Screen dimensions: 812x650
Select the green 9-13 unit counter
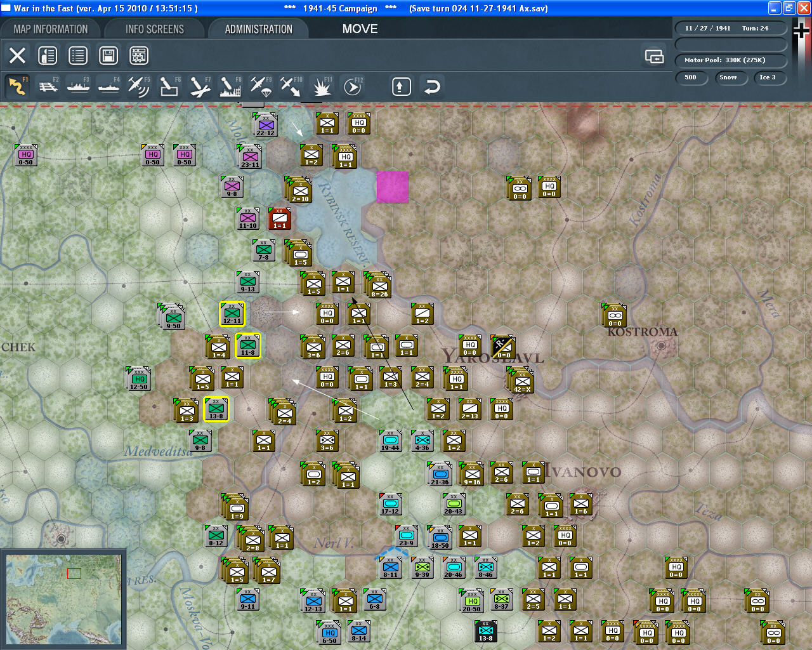248,282
